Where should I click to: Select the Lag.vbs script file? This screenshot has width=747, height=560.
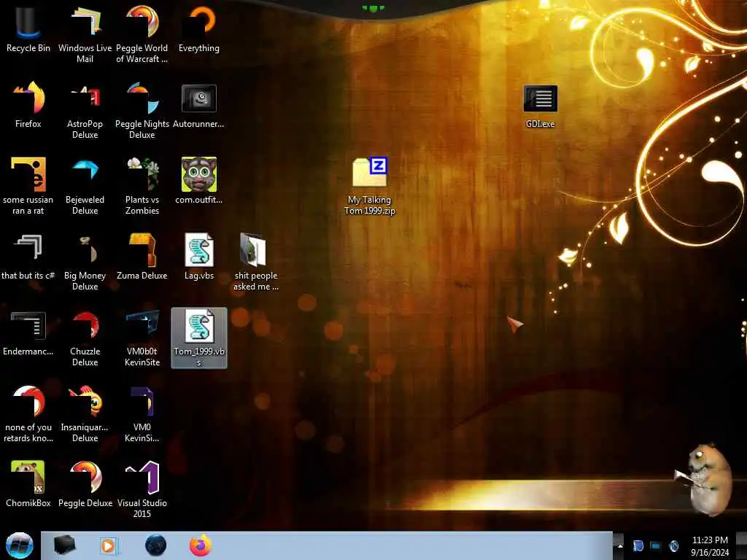click(x=199, y=257)
